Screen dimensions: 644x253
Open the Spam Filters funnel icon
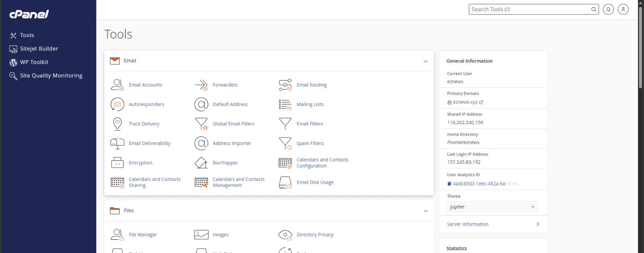click(285, 143)
